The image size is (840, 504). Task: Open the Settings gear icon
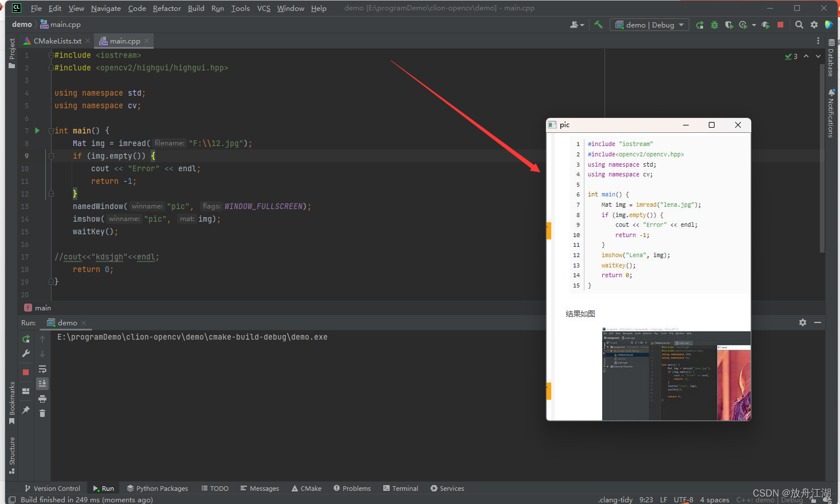(x=814, y=25)
